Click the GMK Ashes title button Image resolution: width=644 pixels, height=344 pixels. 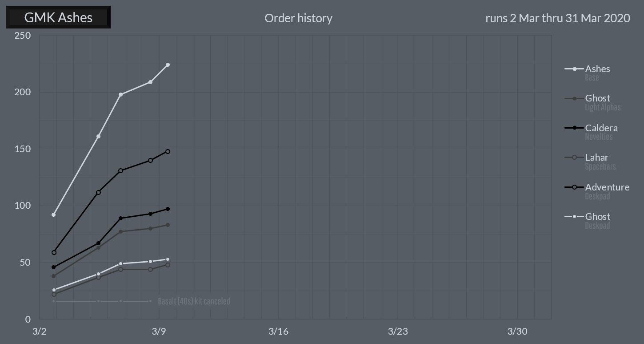coord(58,17)
